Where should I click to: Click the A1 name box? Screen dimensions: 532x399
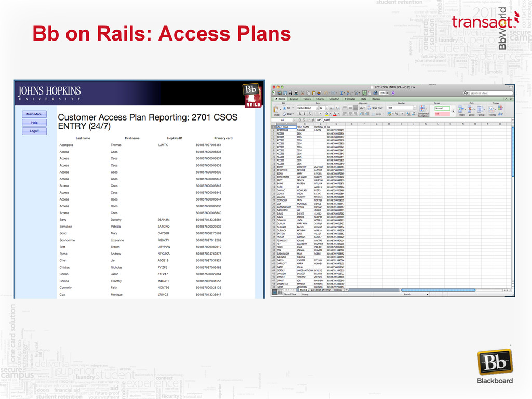coord(283,120)
